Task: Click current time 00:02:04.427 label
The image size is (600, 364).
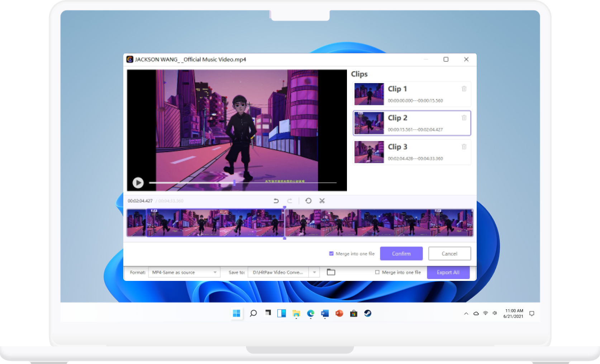Action: click(140, 201)
